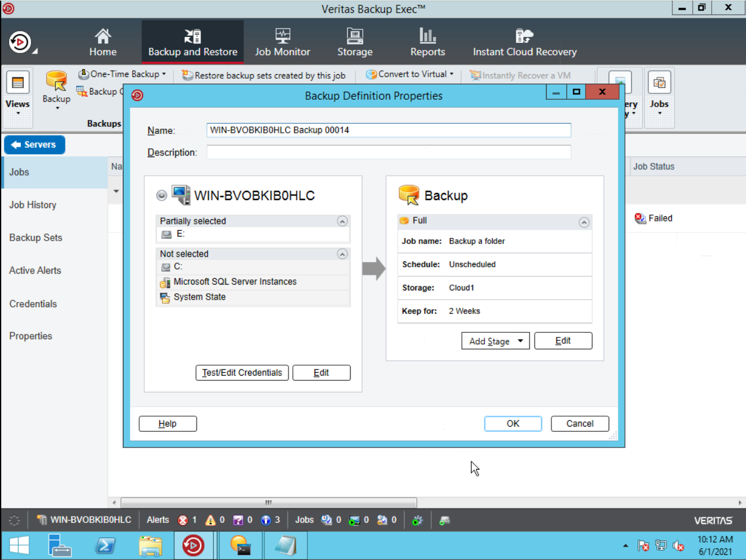746x560 pixels.
Task: Click the System State icon
Action: [165, 297]
